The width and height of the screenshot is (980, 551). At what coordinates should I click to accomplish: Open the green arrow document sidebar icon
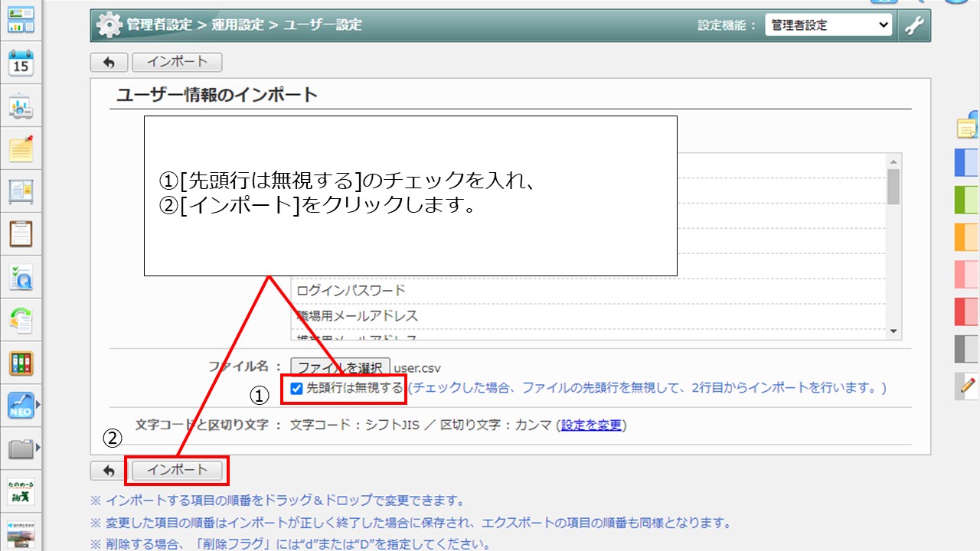pyautogui.click(x=21, y=320)
